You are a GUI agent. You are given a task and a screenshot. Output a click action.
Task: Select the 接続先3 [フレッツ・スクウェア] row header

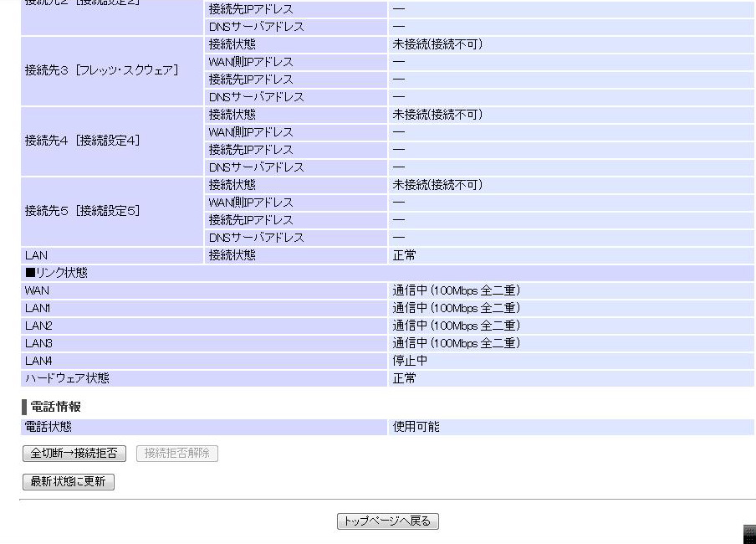coord(101,70)
